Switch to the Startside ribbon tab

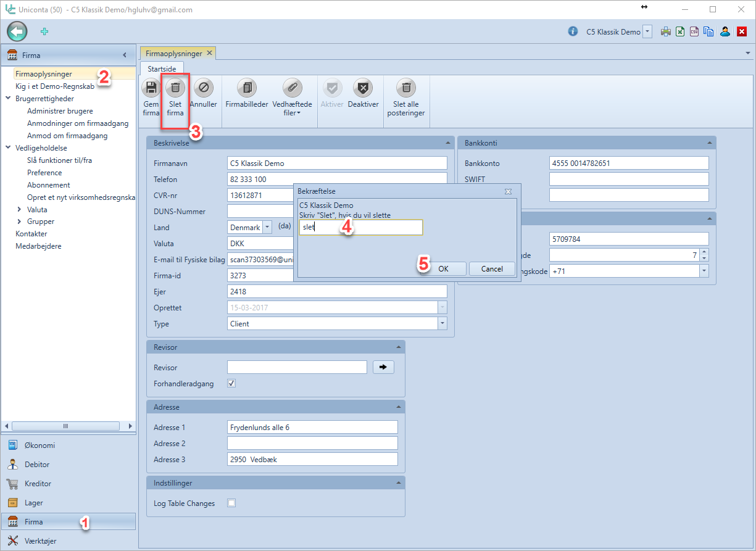coord(162,68)
